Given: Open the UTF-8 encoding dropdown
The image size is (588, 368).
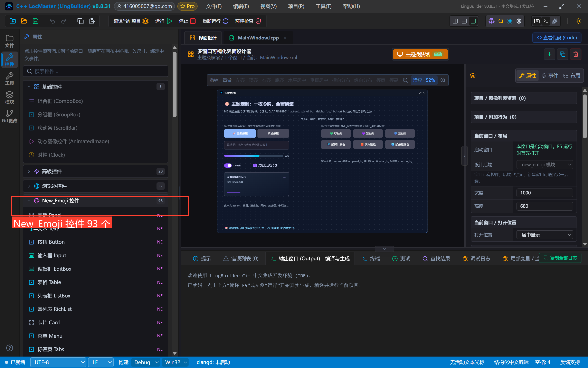Looking at the screenshot, I should click(x=58, y=362).
